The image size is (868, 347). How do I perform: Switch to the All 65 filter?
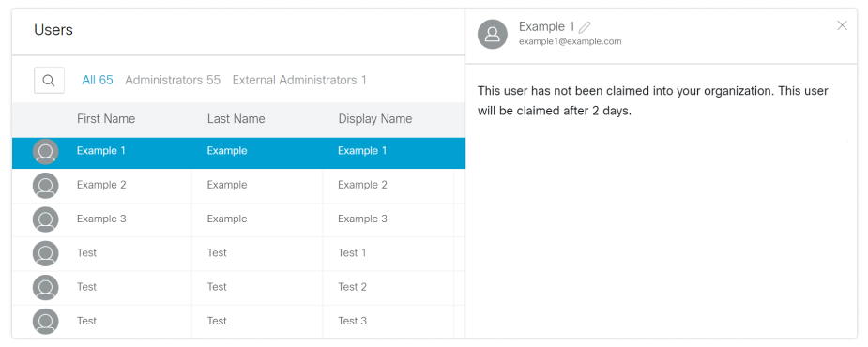point(98,81)
